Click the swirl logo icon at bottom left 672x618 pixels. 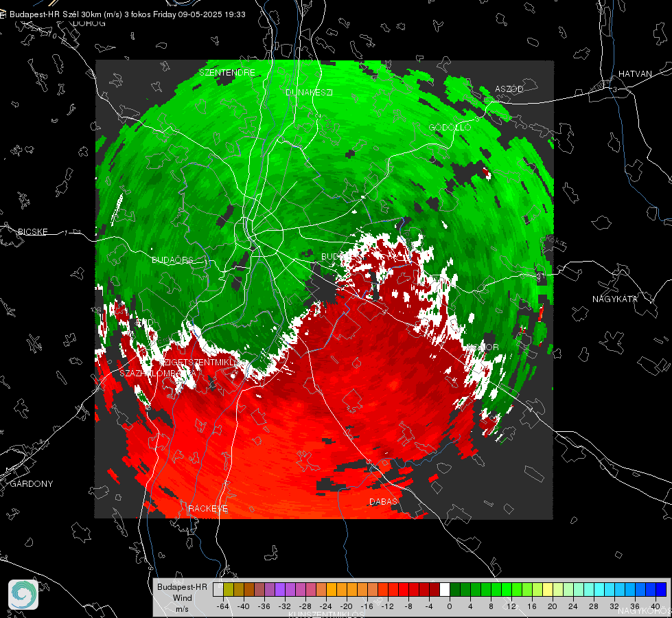[23, 595]
